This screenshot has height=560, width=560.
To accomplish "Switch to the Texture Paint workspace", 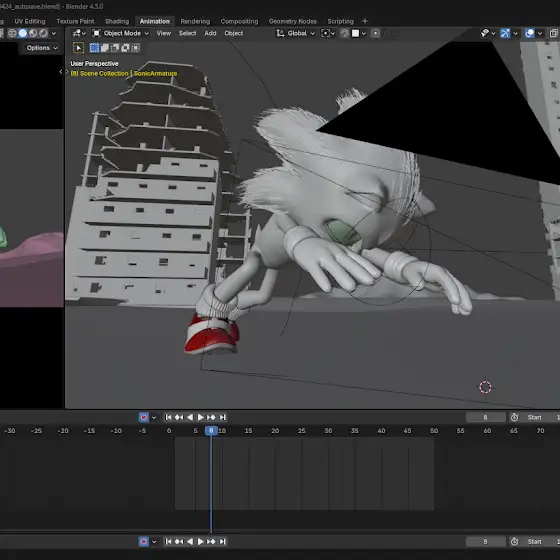I will coord(75,21).
